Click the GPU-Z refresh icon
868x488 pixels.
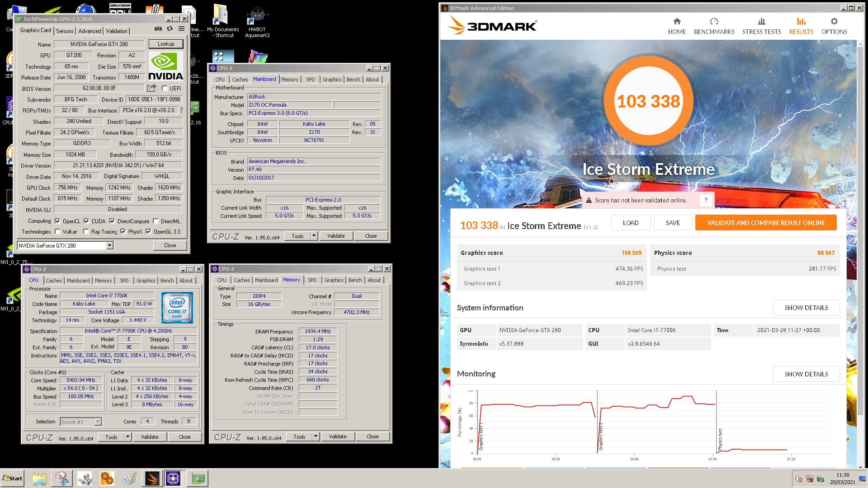170,29
